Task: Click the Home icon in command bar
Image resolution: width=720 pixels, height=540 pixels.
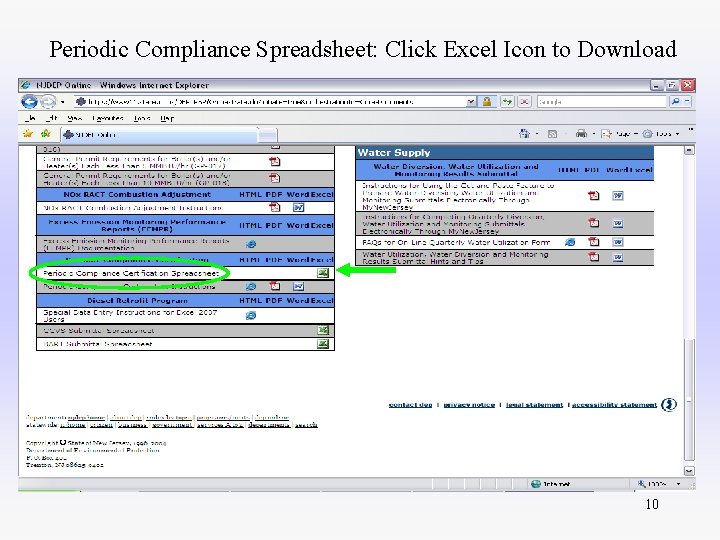Action: tap(524, 134)
